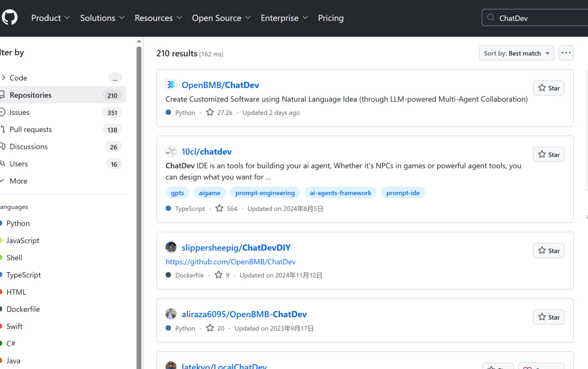Filter results by C# language
588x369 pixels.
click(11, 343)
